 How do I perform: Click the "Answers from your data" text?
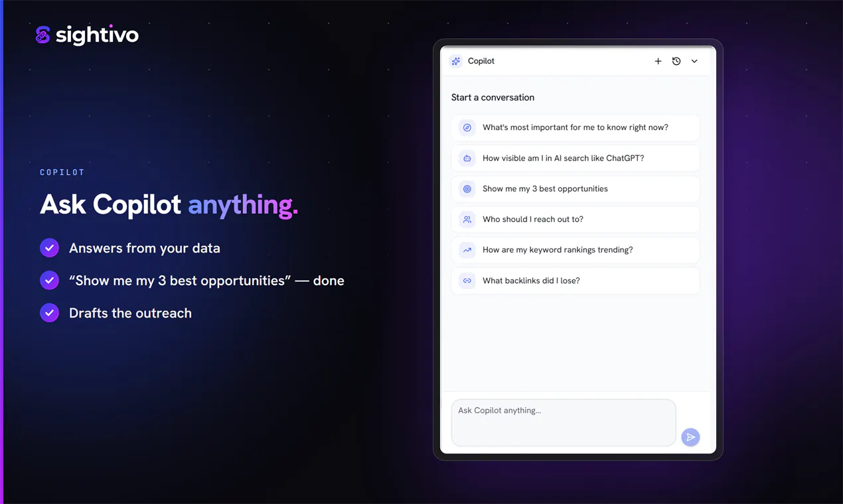click(x=145, y=248)
